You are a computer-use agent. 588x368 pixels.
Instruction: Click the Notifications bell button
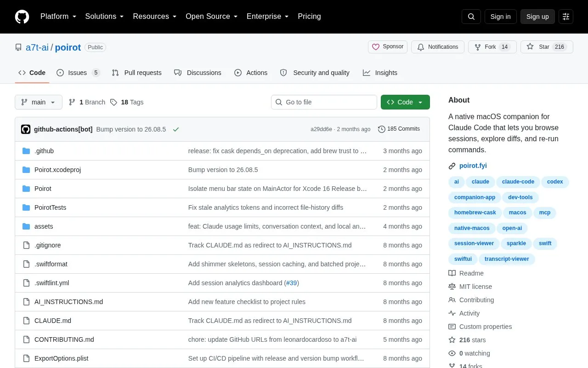click(x=438, y=47)
